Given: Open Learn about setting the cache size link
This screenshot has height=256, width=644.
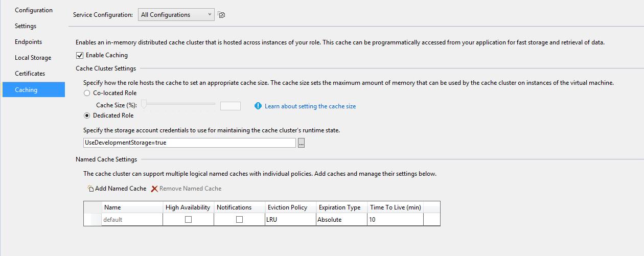Looking at the screenshot, I should coord(310,106).
